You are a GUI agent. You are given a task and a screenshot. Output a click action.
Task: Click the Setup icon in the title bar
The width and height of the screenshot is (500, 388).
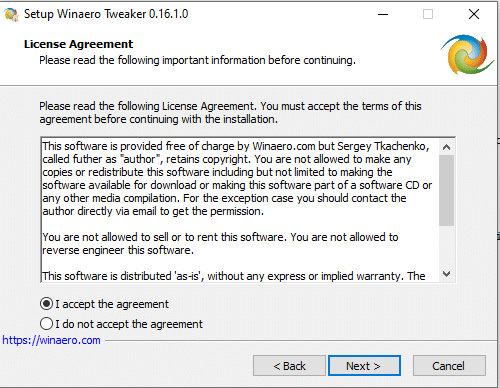click(x=11, y=14)
